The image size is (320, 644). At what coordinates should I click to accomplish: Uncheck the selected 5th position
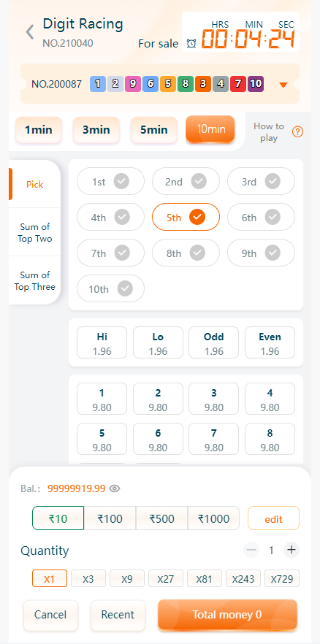click(x=186, y=217)
